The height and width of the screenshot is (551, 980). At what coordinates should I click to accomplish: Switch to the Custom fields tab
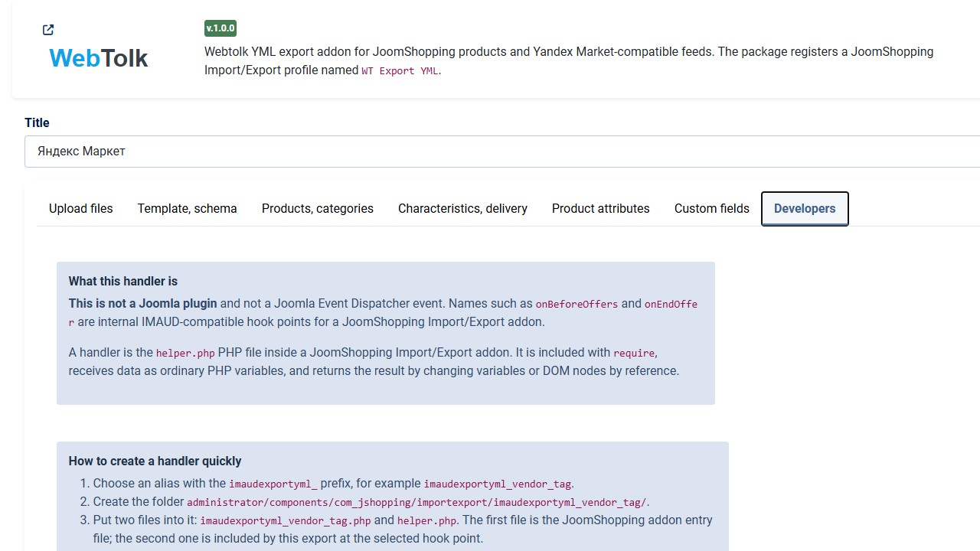point(712,209)
